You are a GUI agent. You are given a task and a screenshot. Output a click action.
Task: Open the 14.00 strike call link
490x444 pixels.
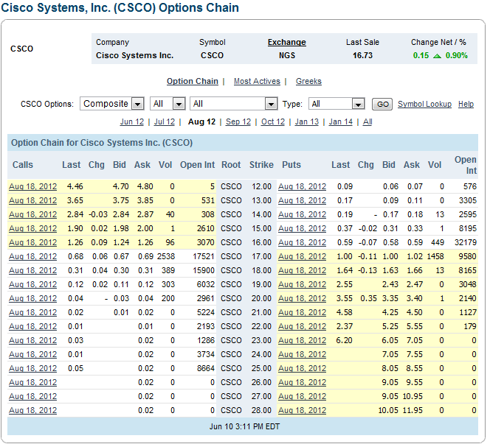pyautogui.click(x=33, y=214)
